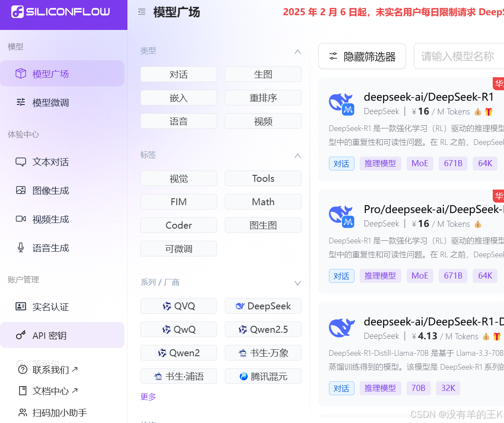This screenshot has width=504, height=423.
Task: Select the 书生·浦语 series filter
Action: tap(179, 376)
